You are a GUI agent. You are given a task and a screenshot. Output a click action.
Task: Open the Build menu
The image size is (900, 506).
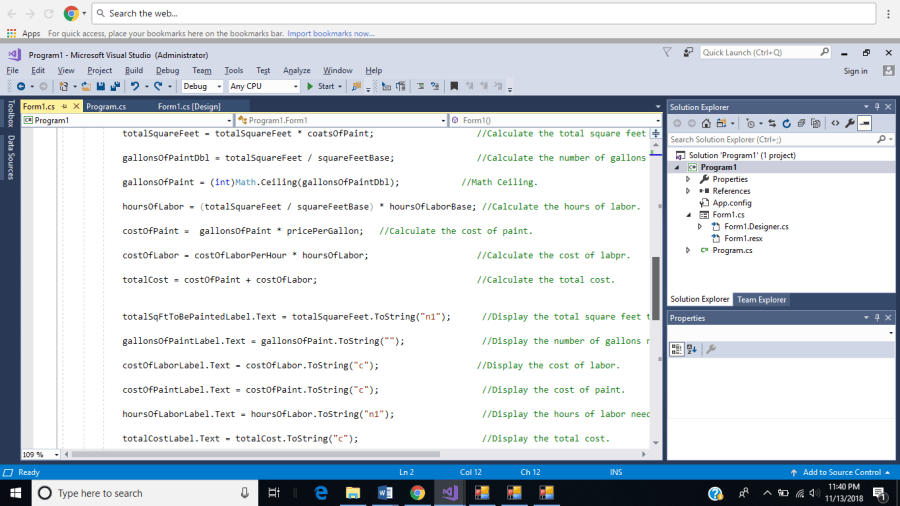(x=134, y=71)
